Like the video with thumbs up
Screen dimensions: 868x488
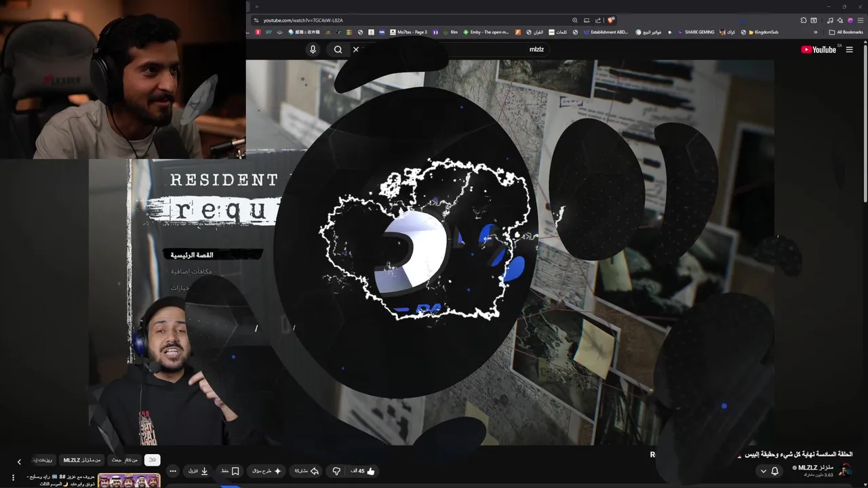363,471
